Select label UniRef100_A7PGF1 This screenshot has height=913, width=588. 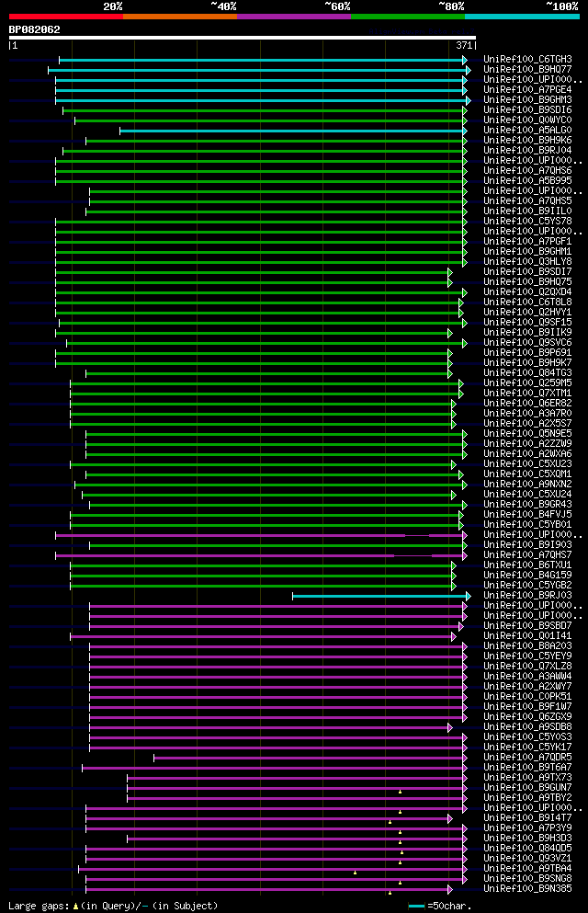(527, 241)
